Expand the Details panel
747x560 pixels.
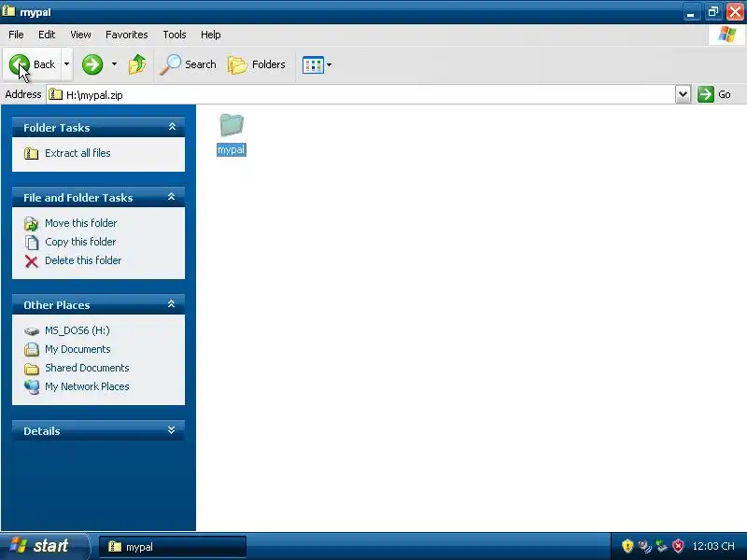coord(172,430)
